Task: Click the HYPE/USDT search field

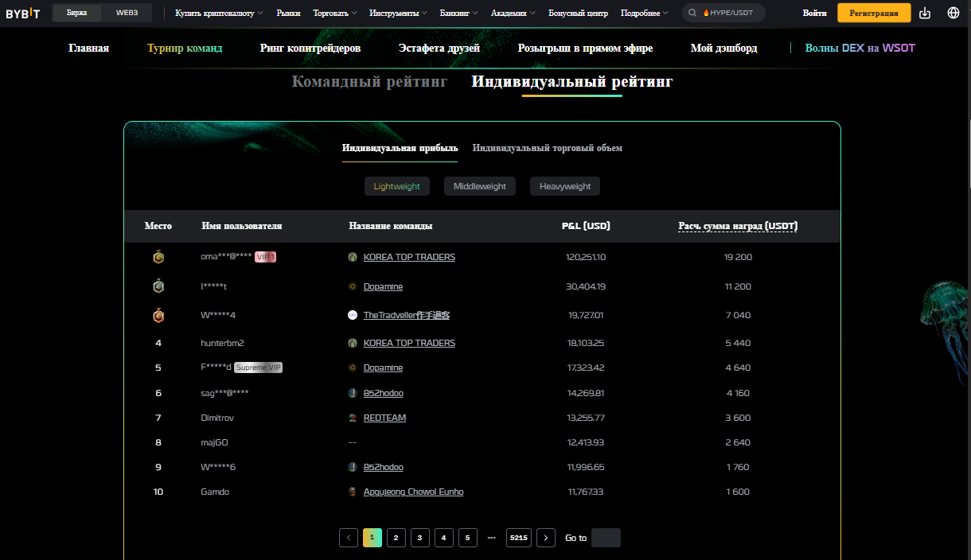Action: point(723,13)
